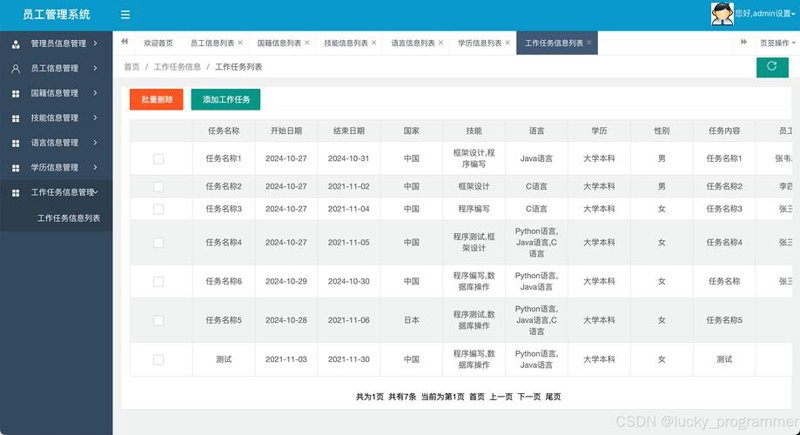Go to 下一页 in pagination

tap(529, 397)
